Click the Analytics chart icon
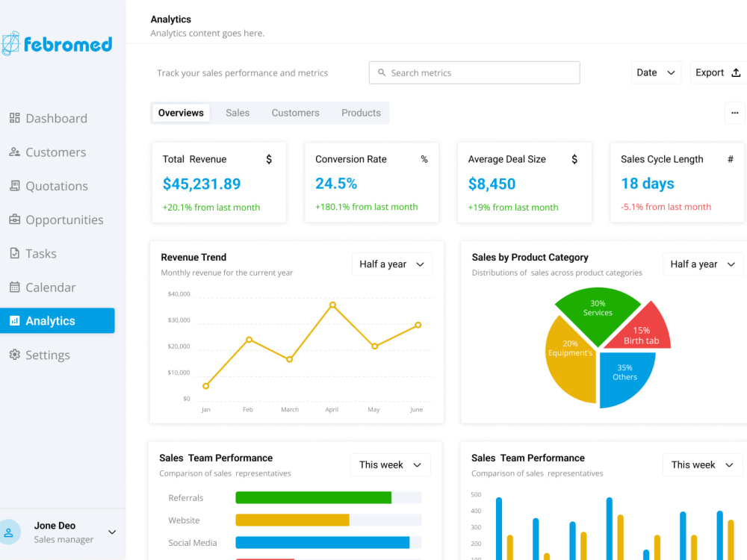The height and width of the screenshot is (560, 747). (15, 321)
